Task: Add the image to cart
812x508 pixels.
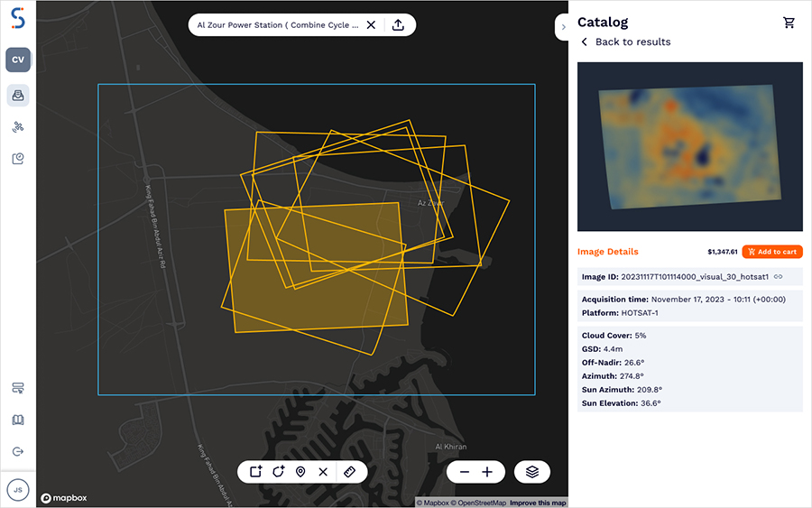Action: (x=772, y=252)
